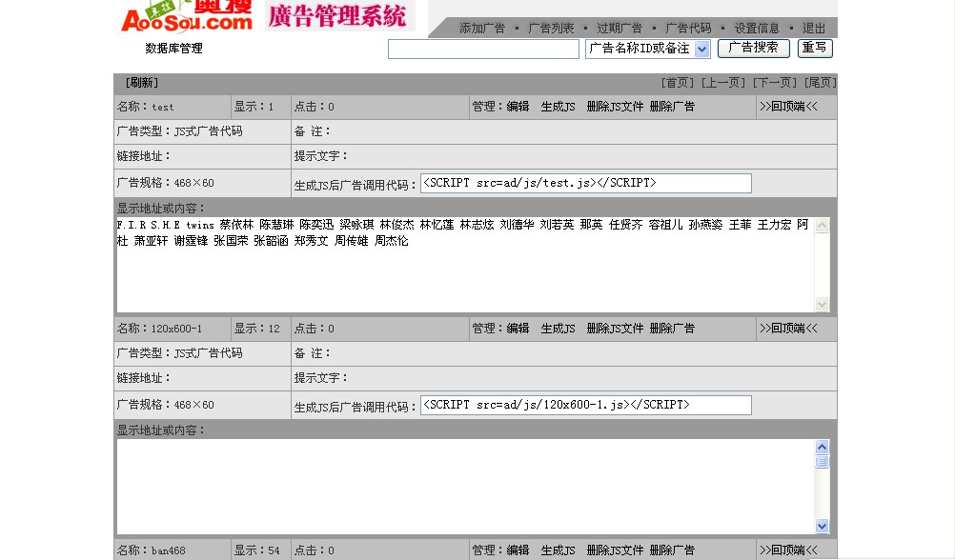955x560 pixels.
Task: Go to [首页] first page
Action: [678, 83]
